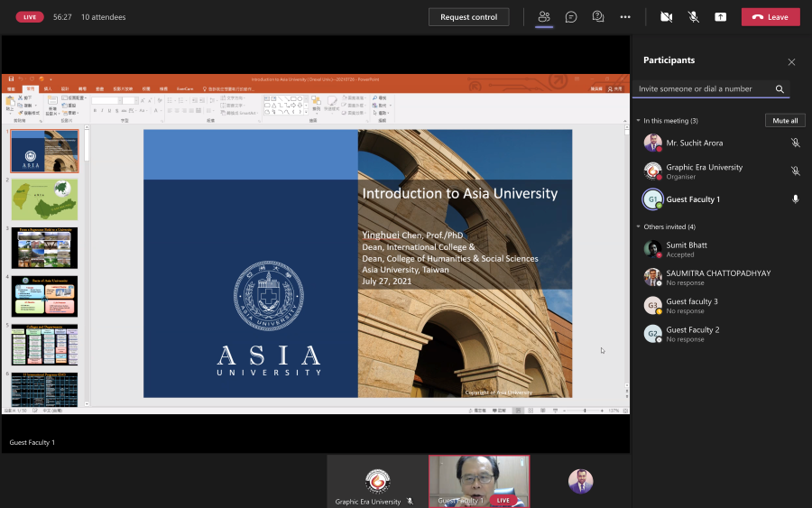Image resolution: width=812 pixels, height=508 pixels.
Task: Open the Design (設計) ribbon tab
Action: click(65, 89)
